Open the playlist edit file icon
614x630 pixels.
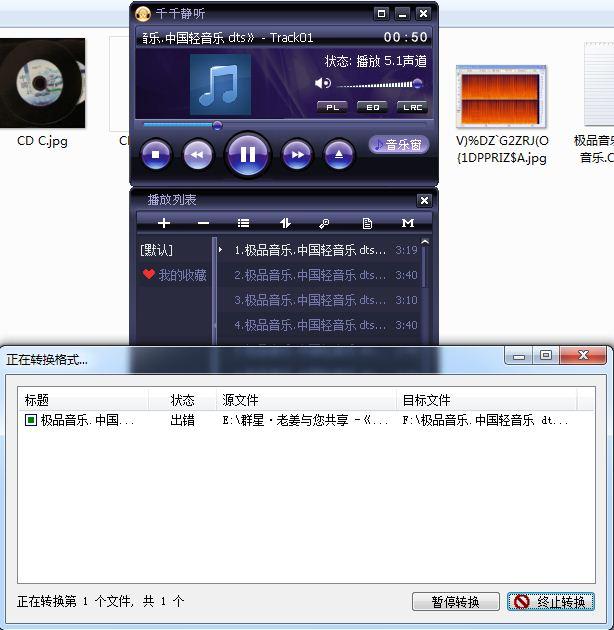(x=367, y=223)
